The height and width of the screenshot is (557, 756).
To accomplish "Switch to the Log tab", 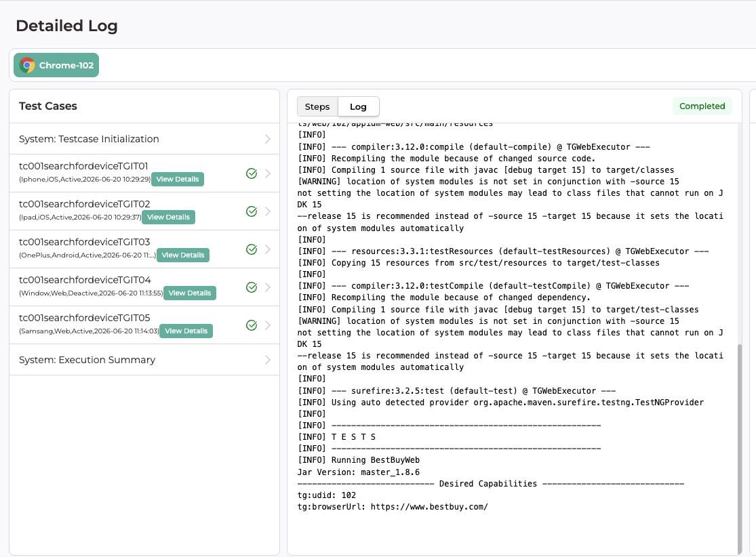I will point(358,106).
